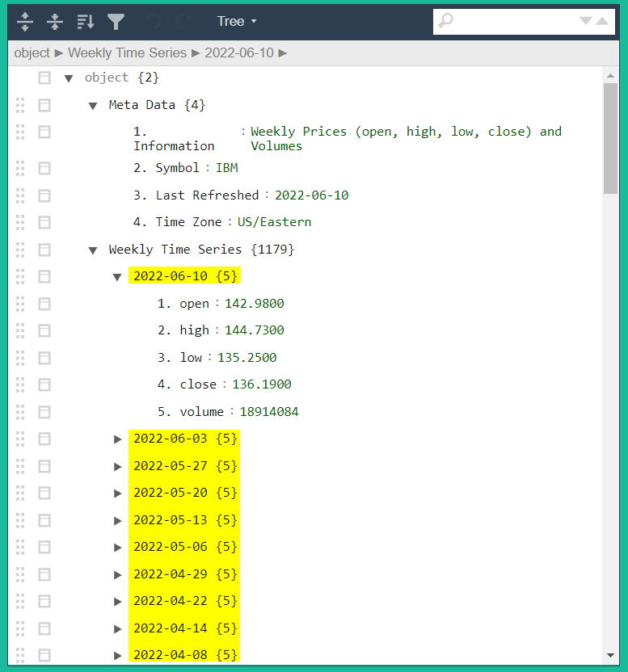Click the expand all fields icon
The height and width of the screenshot is (672, 628).
pyautogui.click(x=25, y=22)
